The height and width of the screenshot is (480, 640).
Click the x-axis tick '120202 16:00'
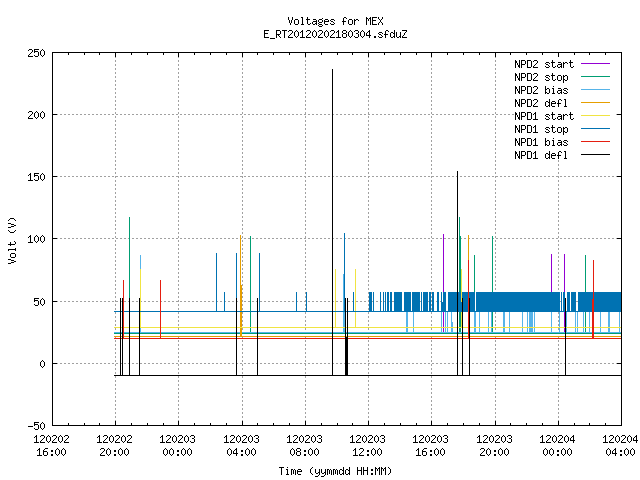point(51,446)
